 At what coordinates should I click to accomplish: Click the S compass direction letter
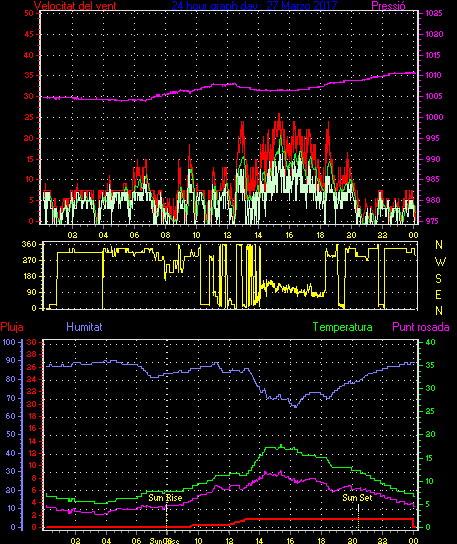[x=439, y=278]
